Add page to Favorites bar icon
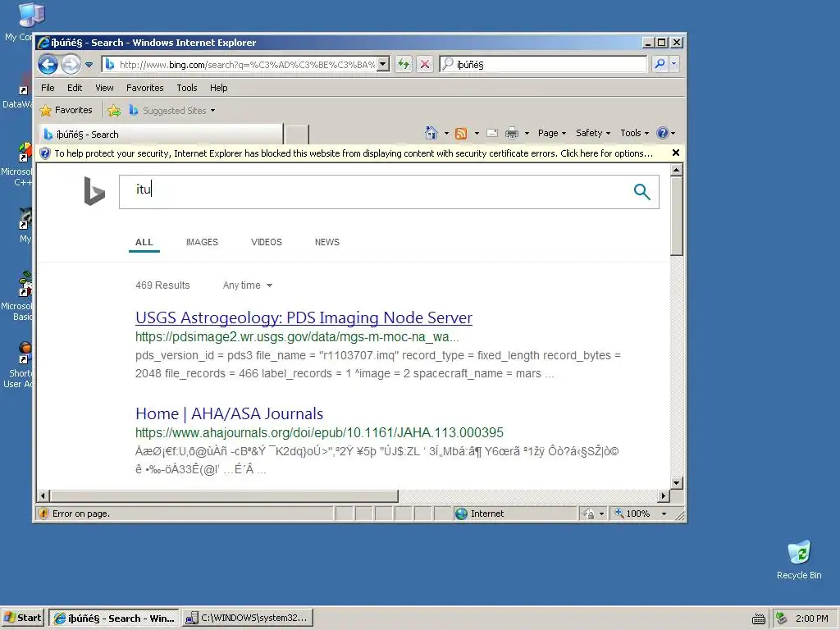This screenshot has height=630, width=840. pyautogui.click(x=114, y=111)
